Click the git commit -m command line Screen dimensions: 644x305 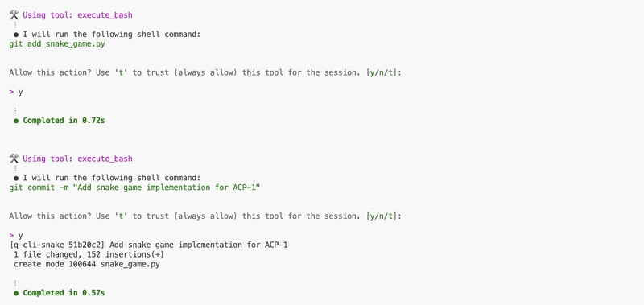click(x=134, y=188)
